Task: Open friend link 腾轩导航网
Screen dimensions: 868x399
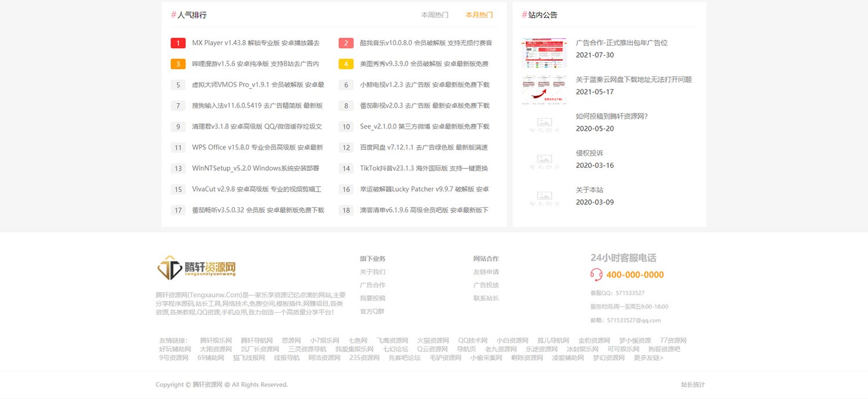Action: click(257, 341)
